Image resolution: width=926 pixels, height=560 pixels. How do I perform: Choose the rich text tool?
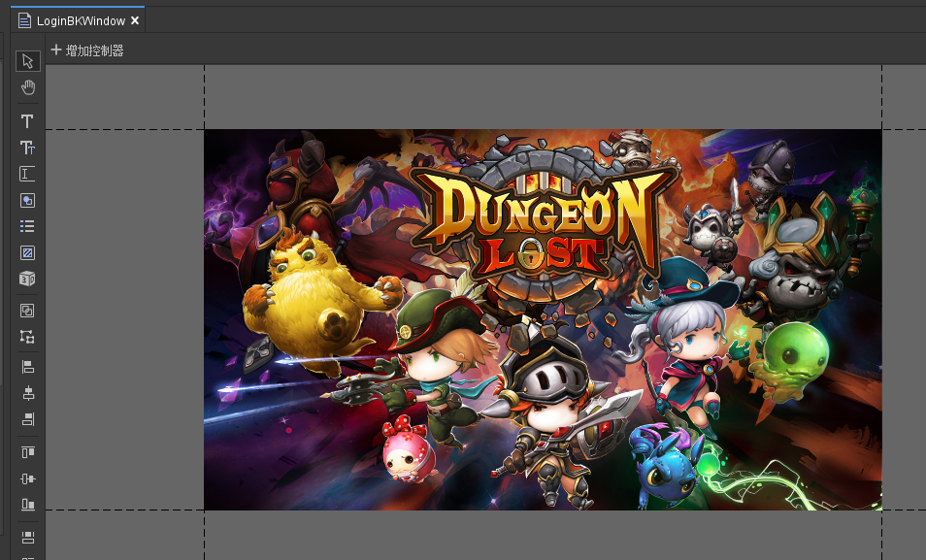pyautogui.click(x=28, y=148)
